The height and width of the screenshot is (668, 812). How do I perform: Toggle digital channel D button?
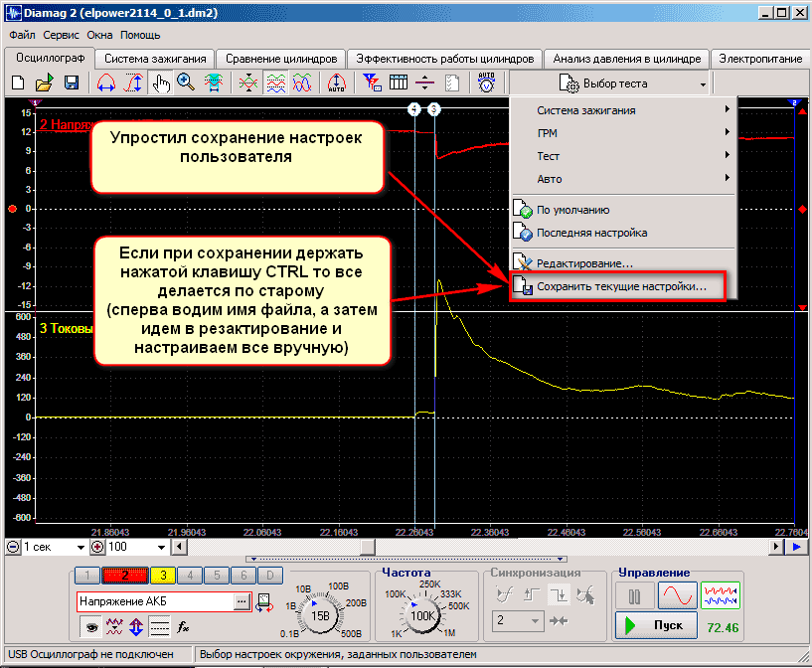(x=269, y=575)
